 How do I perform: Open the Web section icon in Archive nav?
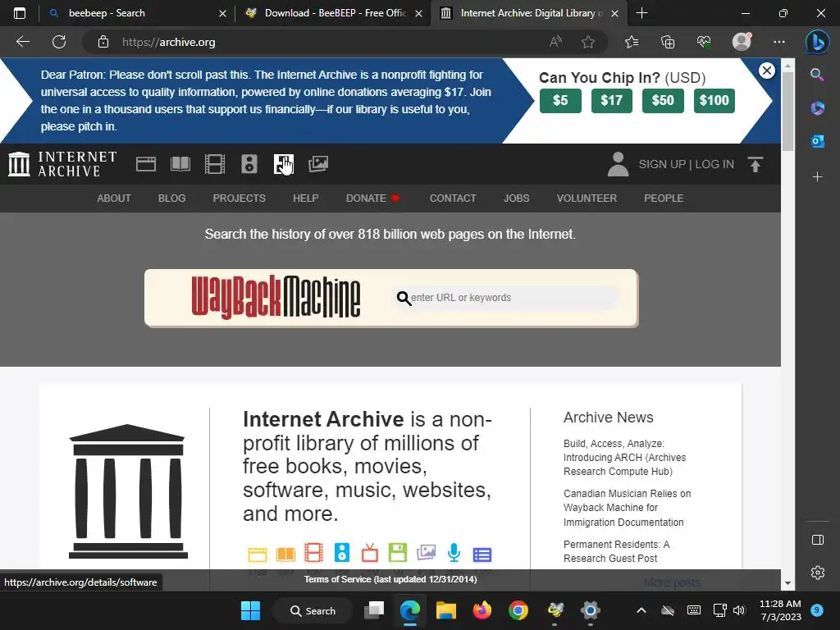[146, 164]
